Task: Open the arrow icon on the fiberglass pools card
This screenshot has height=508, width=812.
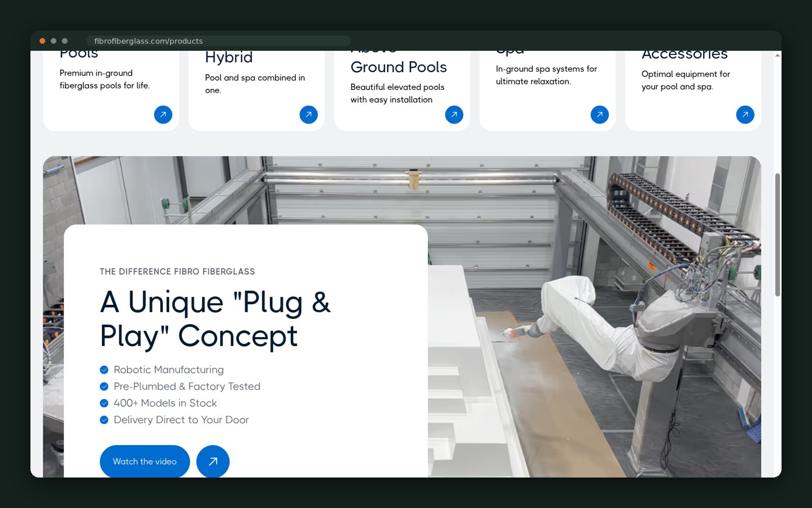Action: click(163, 114)
